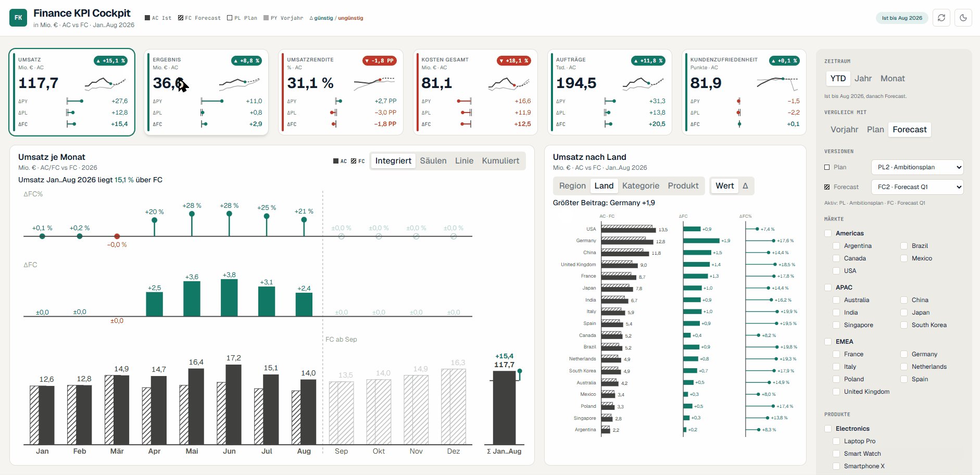
Task: Click the Ist bis Aug 2026 pill
Action: pyautogui.click(x=902, y=18)
